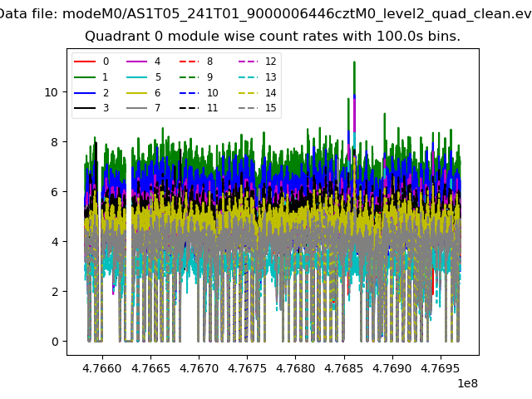
Task: Click legend entry for module 5
Action: click(x=144, y=77)
